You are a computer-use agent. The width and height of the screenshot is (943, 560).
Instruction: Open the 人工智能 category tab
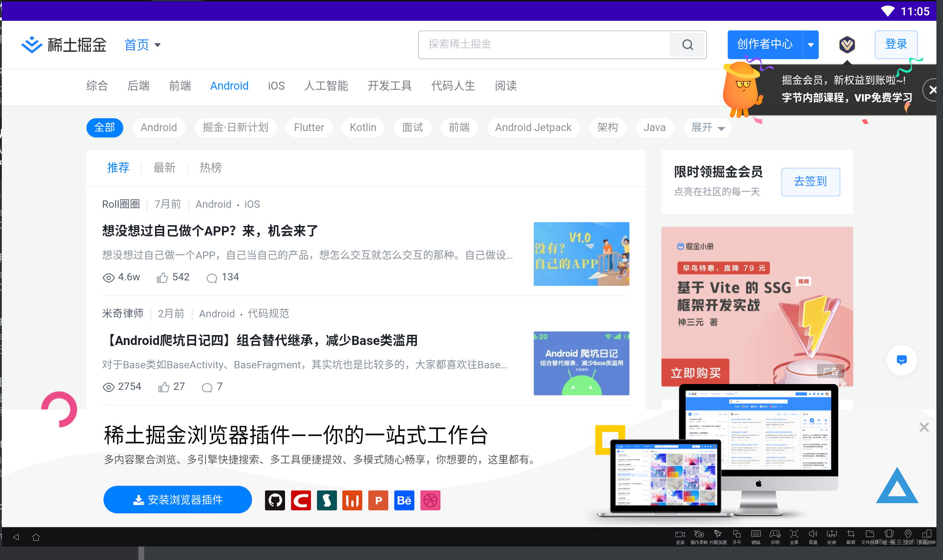(x=326, y=86)
